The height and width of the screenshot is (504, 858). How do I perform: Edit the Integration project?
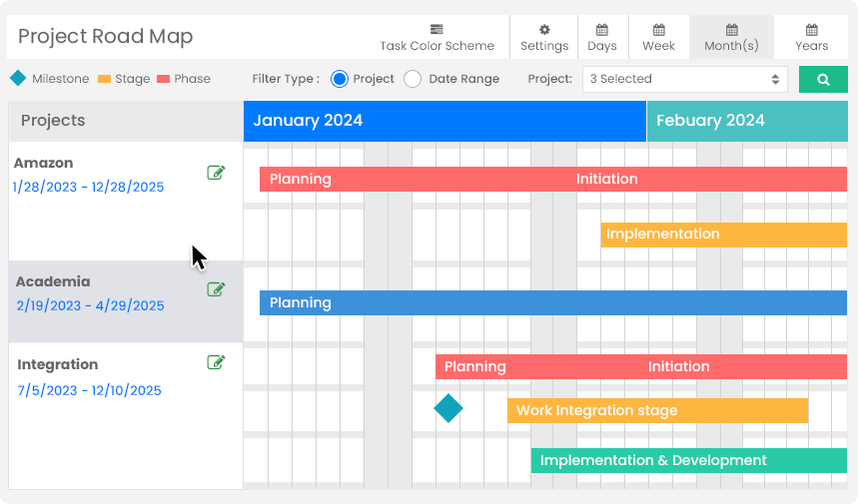[216, 362]
